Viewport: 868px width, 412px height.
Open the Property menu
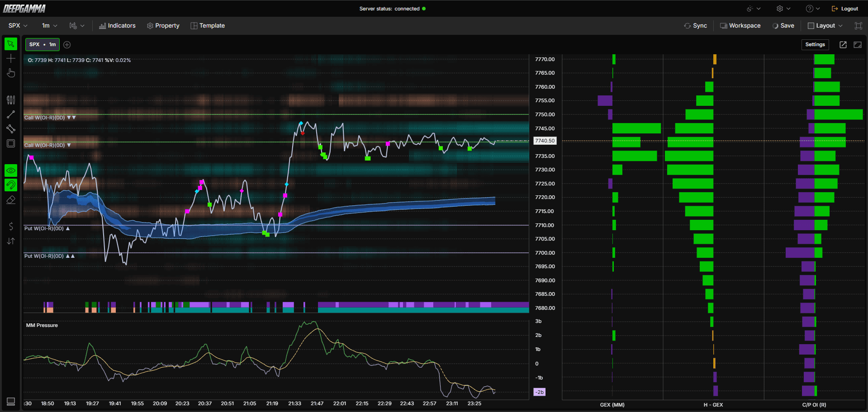(x=163, y=26)
